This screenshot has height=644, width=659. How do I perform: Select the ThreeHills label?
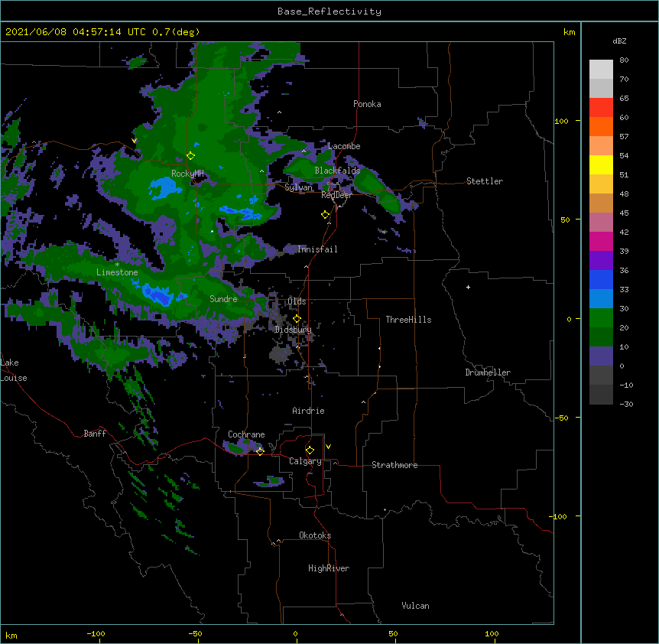point(408,320)
